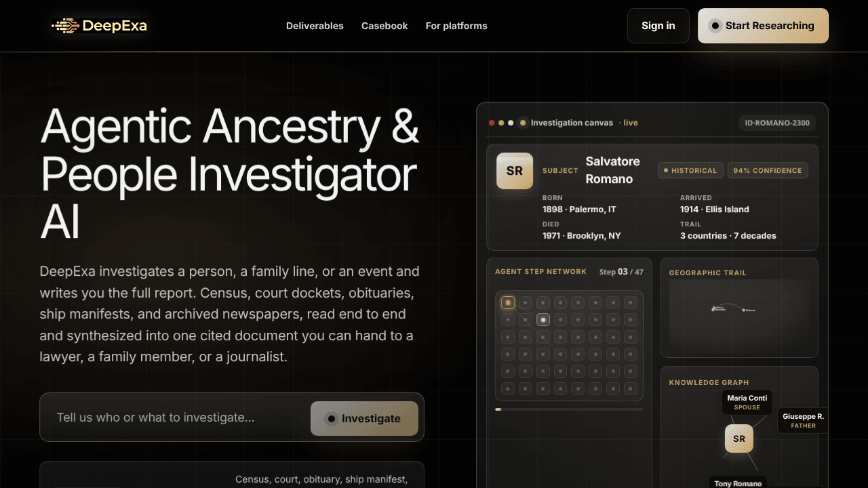
Task: Open the Giuseppe R. father node
Action: click(x=803, y=420)
